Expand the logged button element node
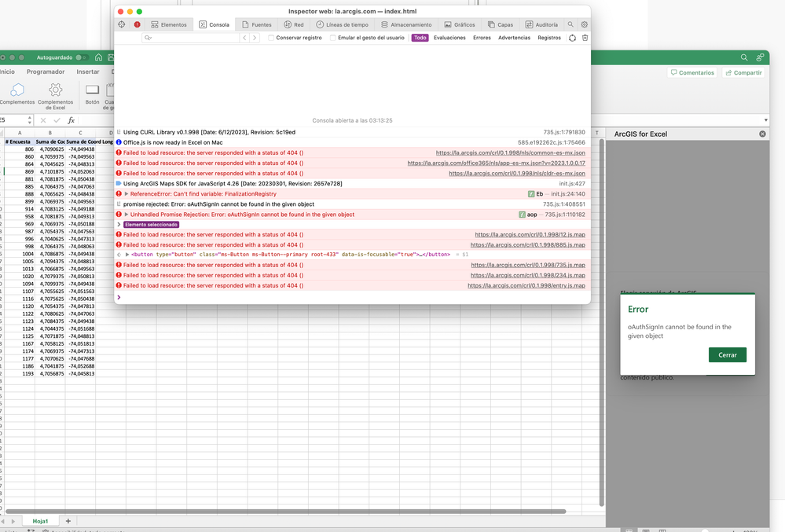This screenshot has width=785, height=532. tap(127, 255)
